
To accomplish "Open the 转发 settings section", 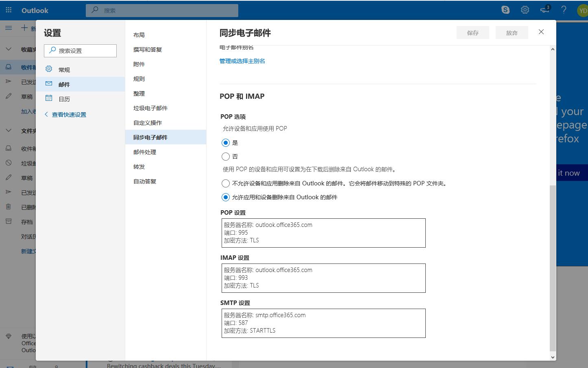I will (139, 166).
